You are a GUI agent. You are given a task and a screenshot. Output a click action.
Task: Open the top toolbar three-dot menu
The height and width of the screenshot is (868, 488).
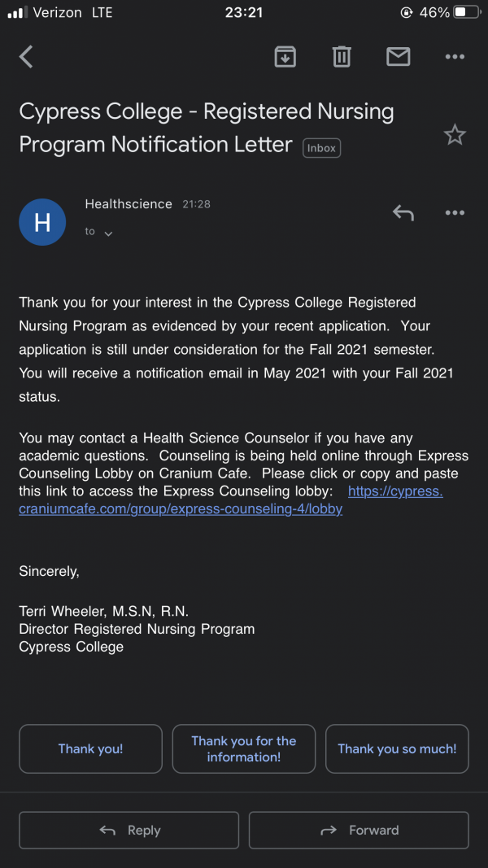coord(455,56)
